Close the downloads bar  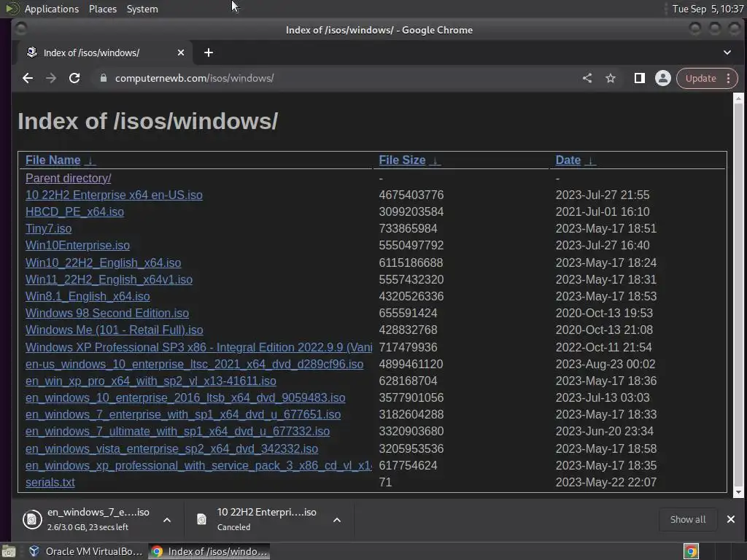coord(730,519)
